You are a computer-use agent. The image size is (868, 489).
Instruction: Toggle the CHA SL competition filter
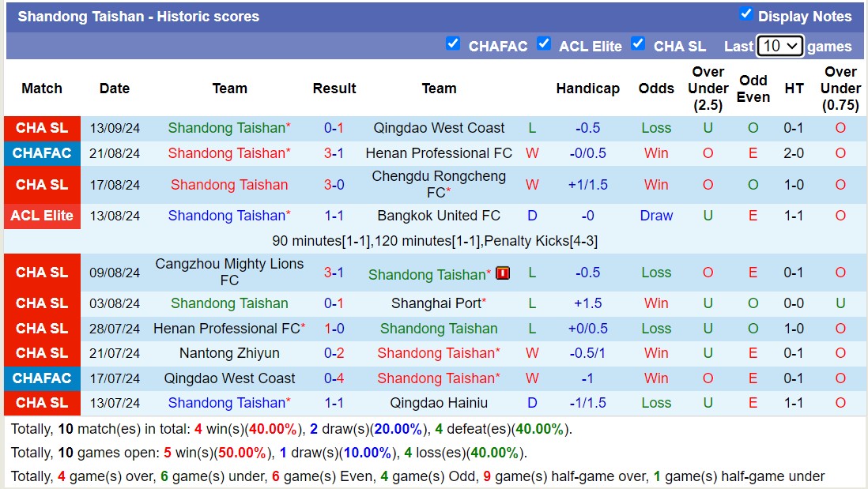coord(638,44)
